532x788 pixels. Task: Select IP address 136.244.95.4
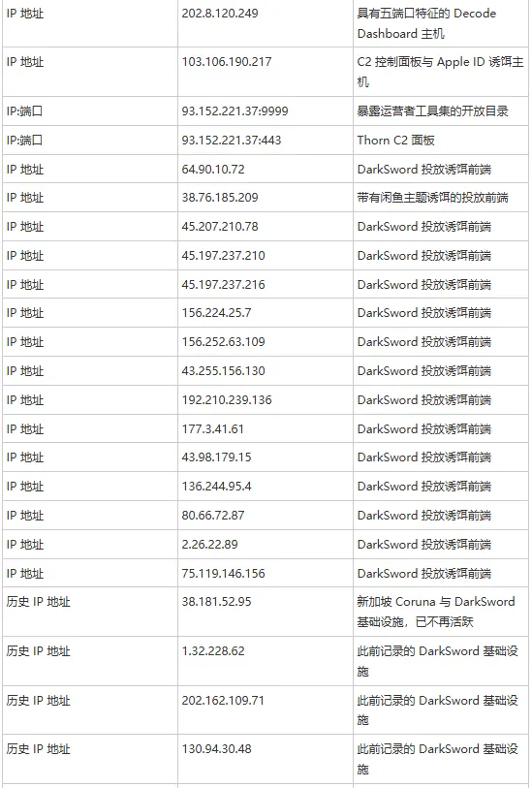click(x=216, y=487)
